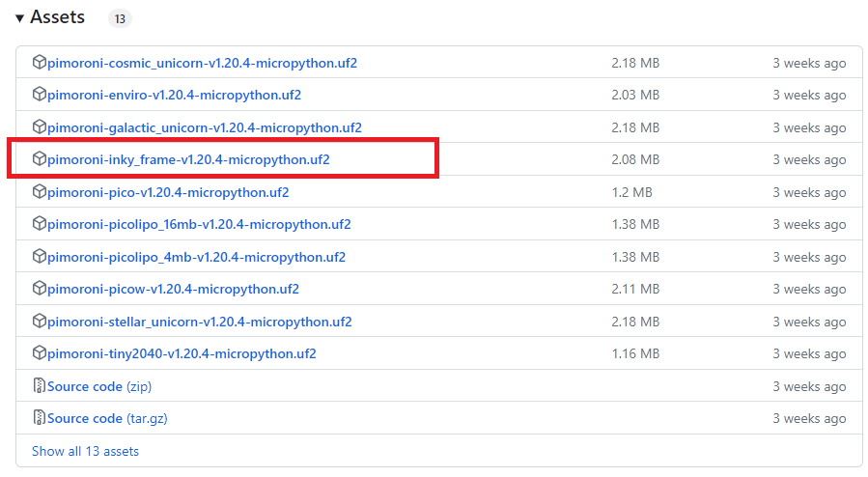This screenshot has width=868, height=477.
Task: Click '3 weeks ago' in Source code (tar.gz) row
Action: point(809,419)
